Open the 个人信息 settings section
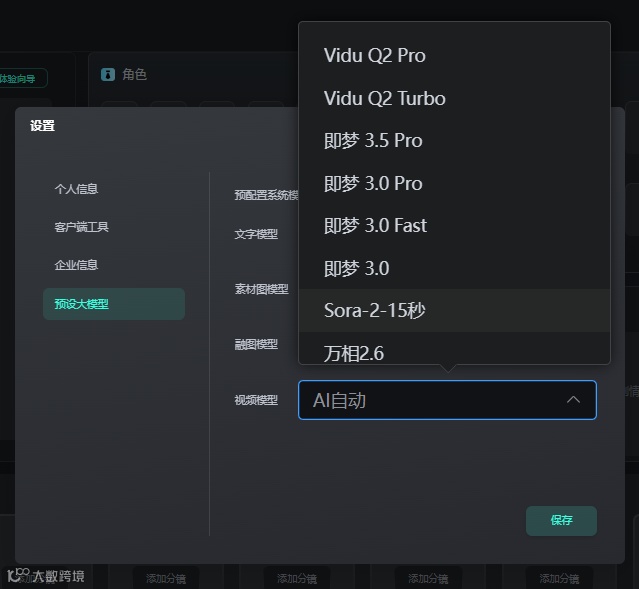The image size is (639, 589). 77,189
